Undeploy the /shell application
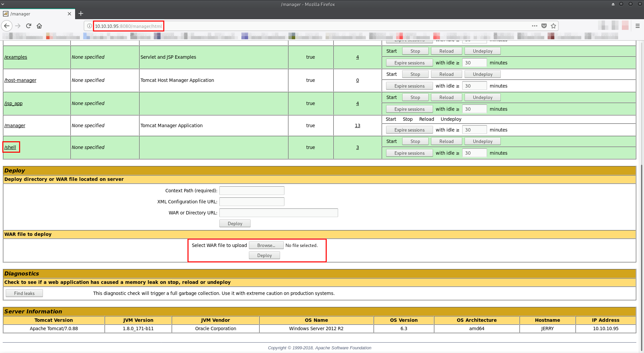The image size is (644, 353). click(483, 141)
